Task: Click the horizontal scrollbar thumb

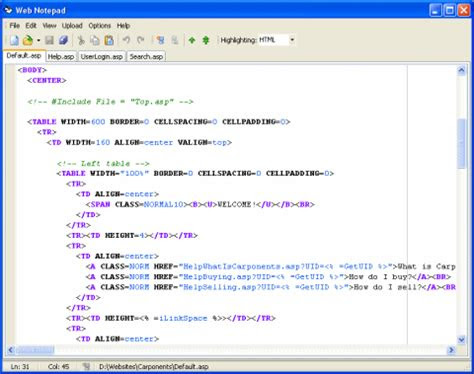Action: coord(35,350)
